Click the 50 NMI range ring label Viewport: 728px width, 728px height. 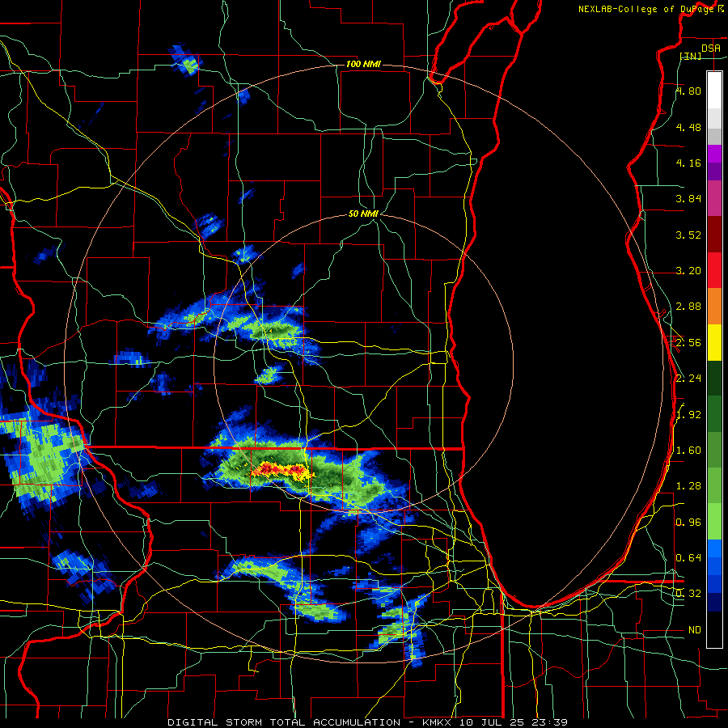coord(363,214)
